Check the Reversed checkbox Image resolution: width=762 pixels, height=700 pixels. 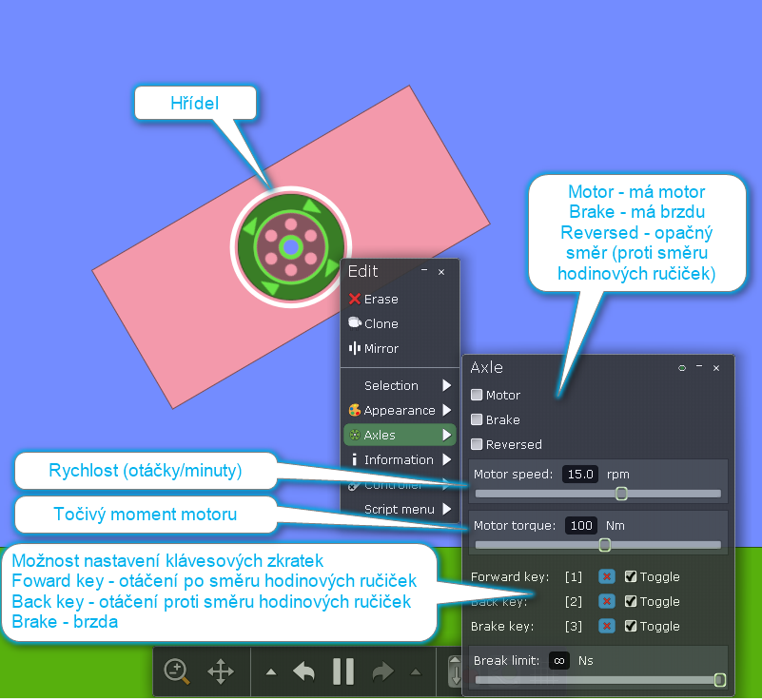(477, 444)
